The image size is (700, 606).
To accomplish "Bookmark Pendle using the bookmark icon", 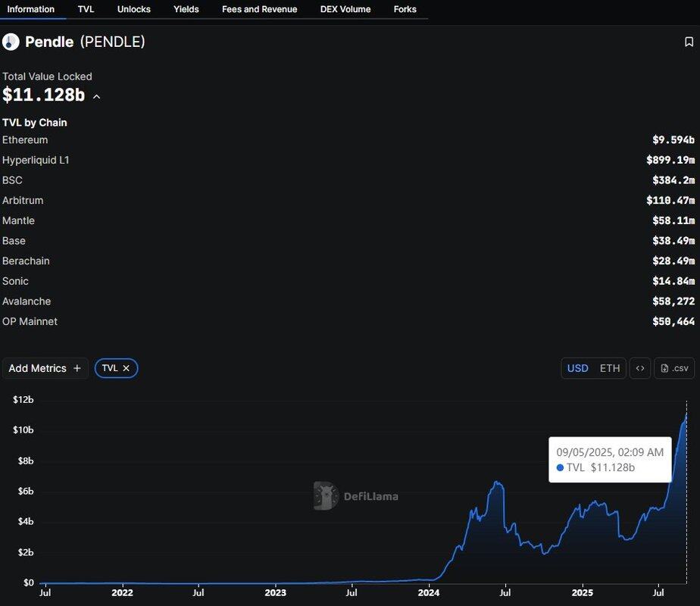I will pos(689,42).
